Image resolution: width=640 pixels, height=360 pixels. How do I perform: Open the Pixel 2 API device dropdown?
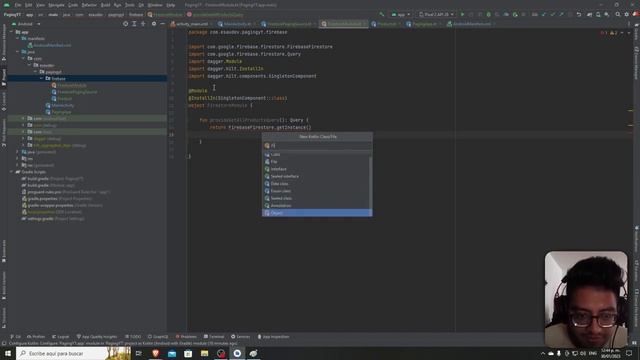(436, 14)
